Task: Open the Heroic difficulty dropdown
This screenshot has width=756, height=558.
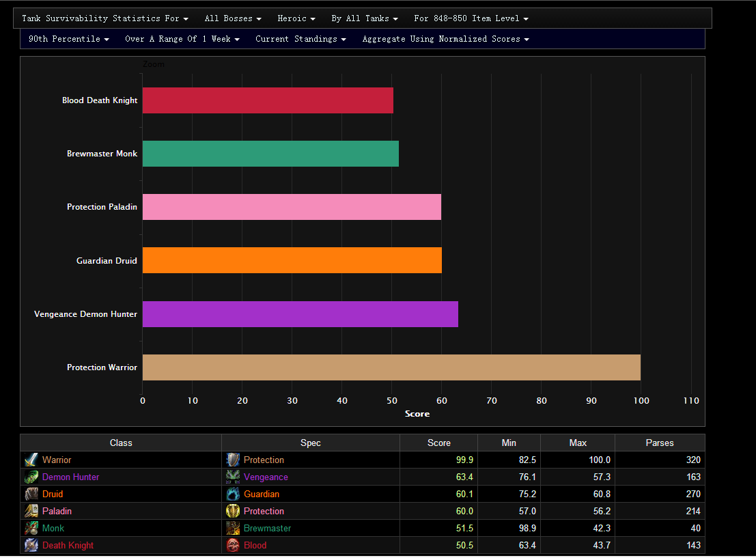Action: click(296, 18)
